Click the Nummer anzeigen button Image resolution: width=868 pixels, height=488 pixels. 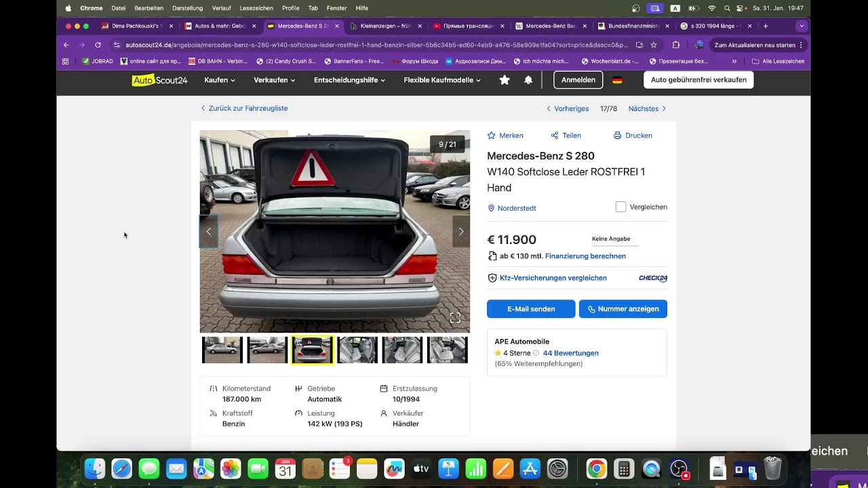pos(623,309)
